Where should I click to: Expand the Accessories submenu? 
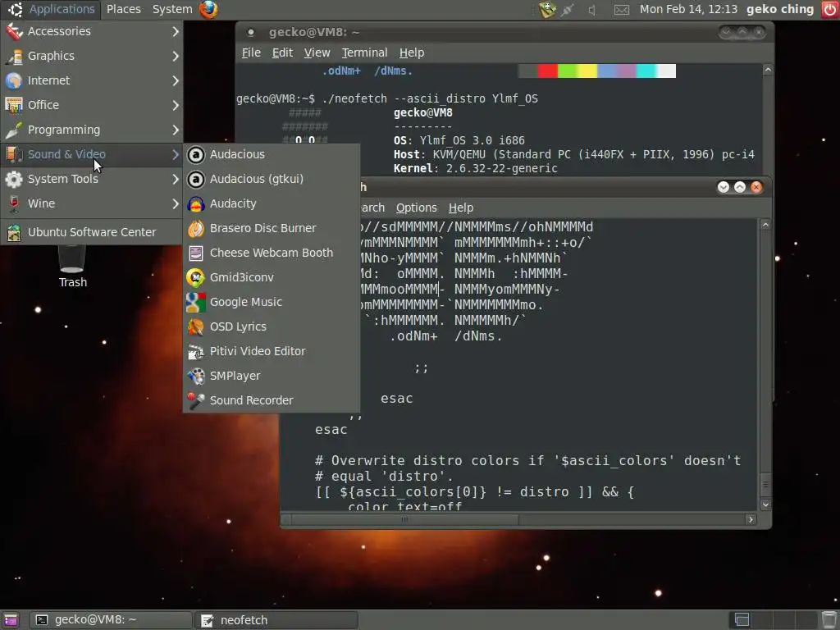click(92, 31)
